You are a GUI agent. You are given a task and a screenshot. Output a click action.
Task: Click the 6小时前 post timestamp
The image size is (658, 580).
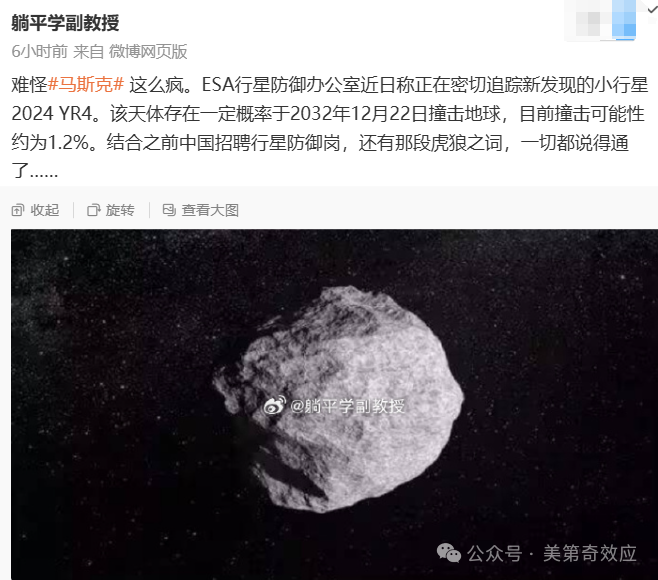pyautogui.click(x=39, y=52)
